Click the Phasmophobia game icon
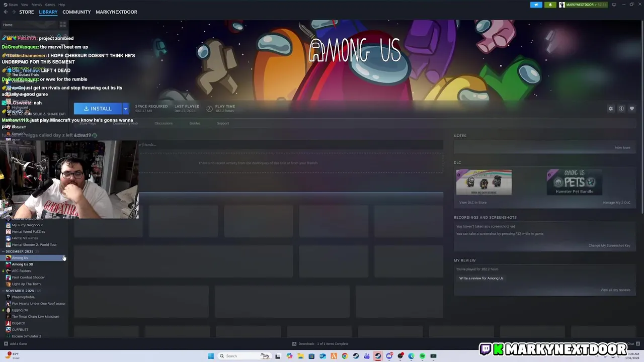644x362 pixels. click(8, 297)
